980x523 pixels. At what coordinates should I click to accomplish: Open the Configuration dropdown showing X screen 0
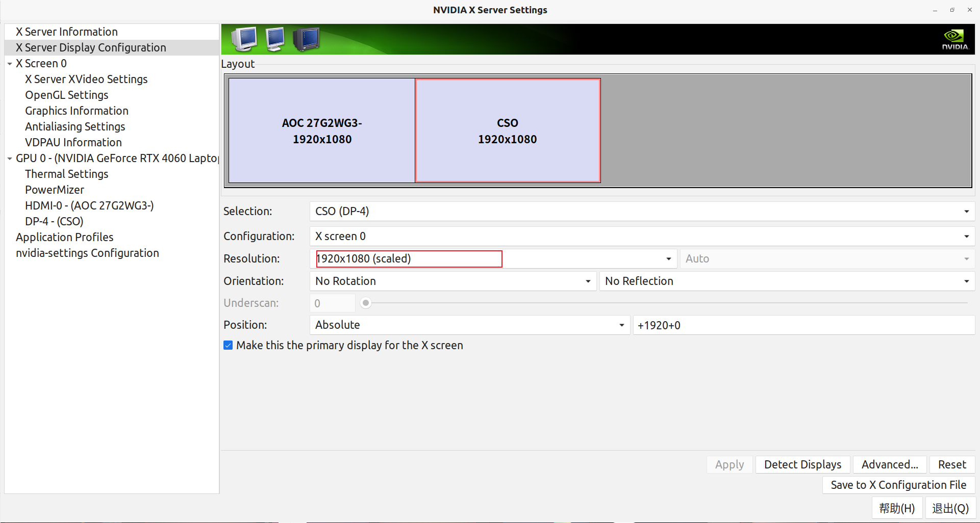coord(642,236)
